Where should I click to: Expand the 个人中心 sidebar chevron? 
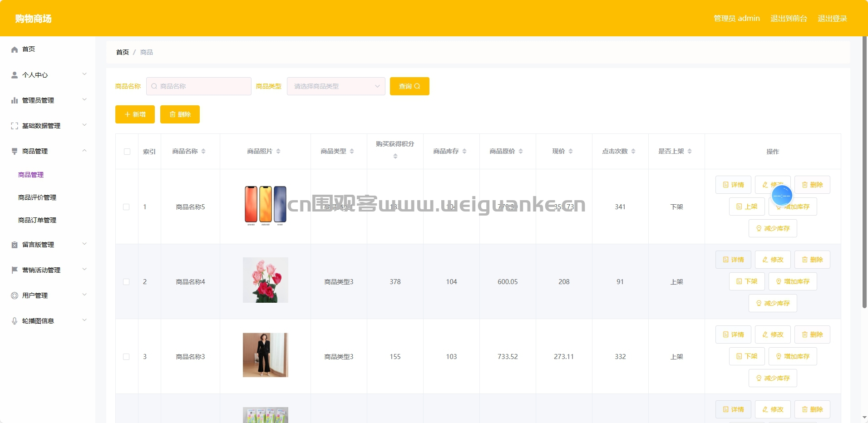tap(84, 74)
